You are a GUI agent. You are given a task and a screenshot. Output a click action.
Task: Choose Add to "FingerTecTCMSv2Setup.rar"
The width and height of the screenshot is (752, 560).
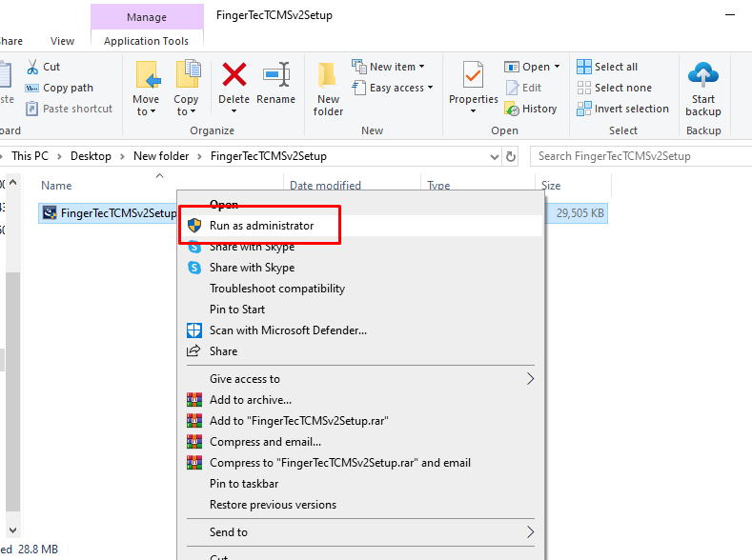360,421
